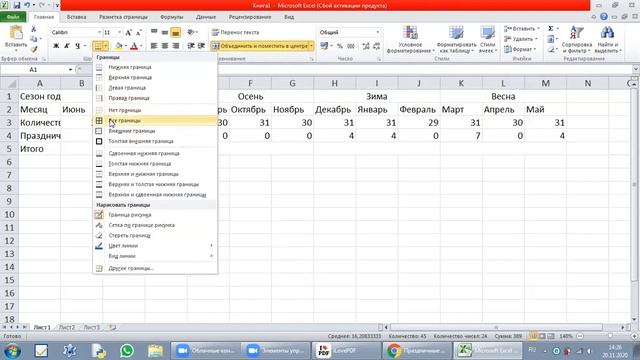Open Сортировка и фильтр dropdown

(x=576, y=40)
